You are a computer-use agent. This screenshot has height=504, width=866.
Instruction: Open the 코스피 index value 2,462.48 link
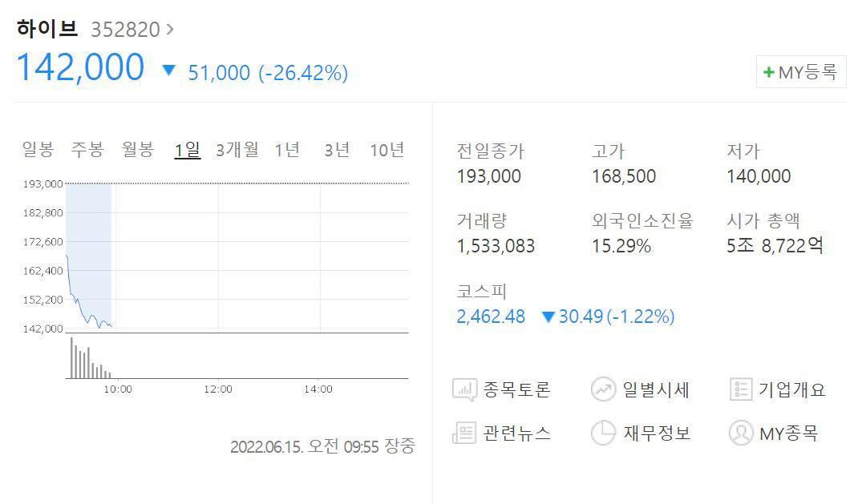pos(491,317)
